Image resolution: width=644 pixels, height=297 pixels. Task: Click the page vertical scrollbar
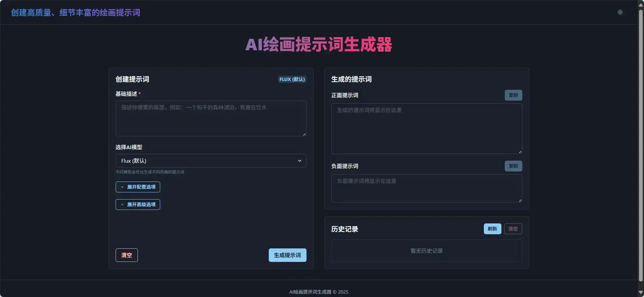point(641,145)
